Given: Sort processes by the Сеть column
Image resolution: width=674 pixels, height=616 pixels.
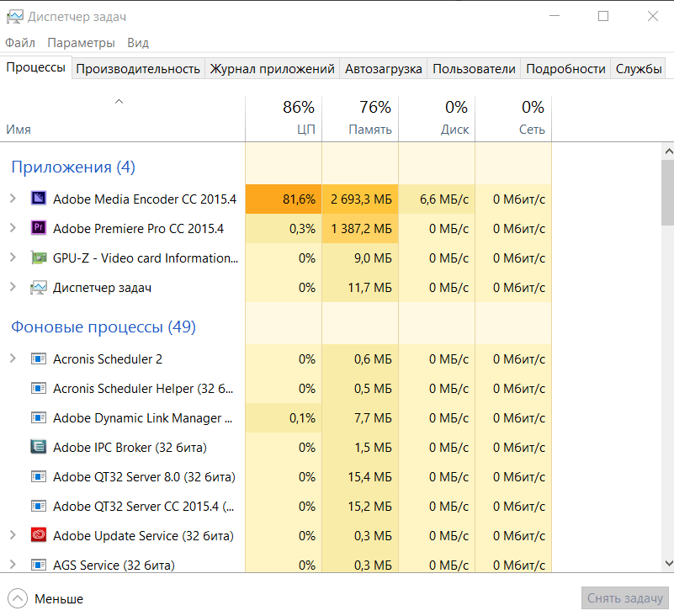Looking at the screenshot, I should pyautogui.click(x=513, y=119).
